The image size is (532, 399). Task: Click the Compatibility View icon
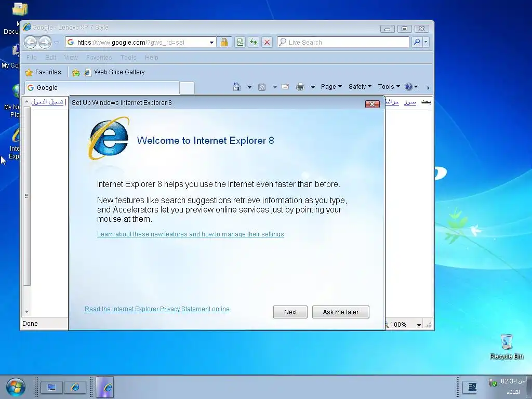240,43
